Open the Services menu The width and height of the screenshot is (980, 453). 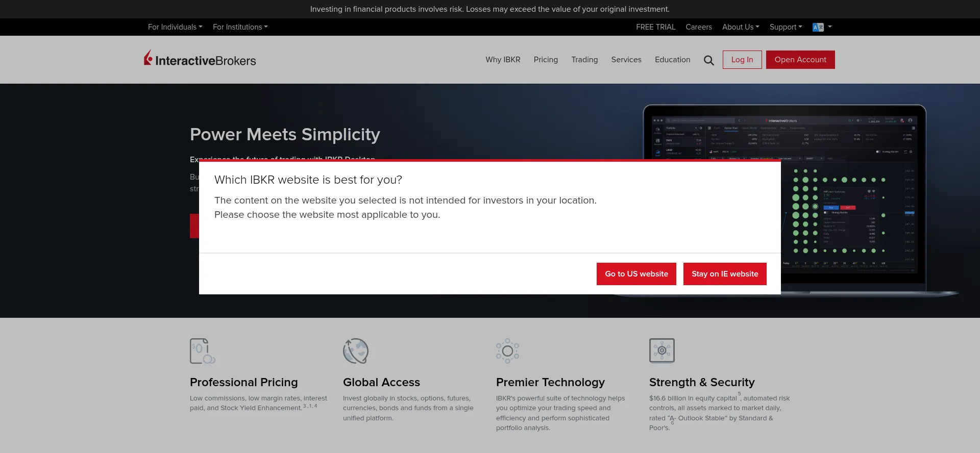coord(626,60)
